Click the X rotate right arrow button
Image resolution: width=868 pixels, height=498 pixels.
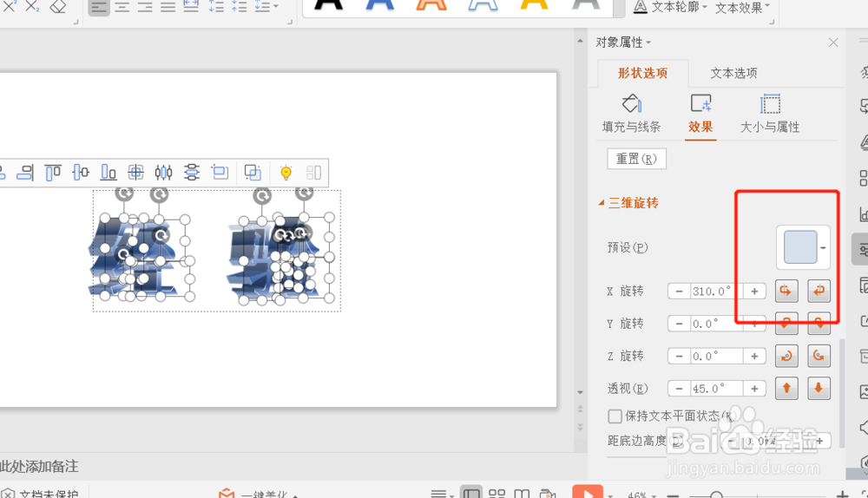pos(819,291)
